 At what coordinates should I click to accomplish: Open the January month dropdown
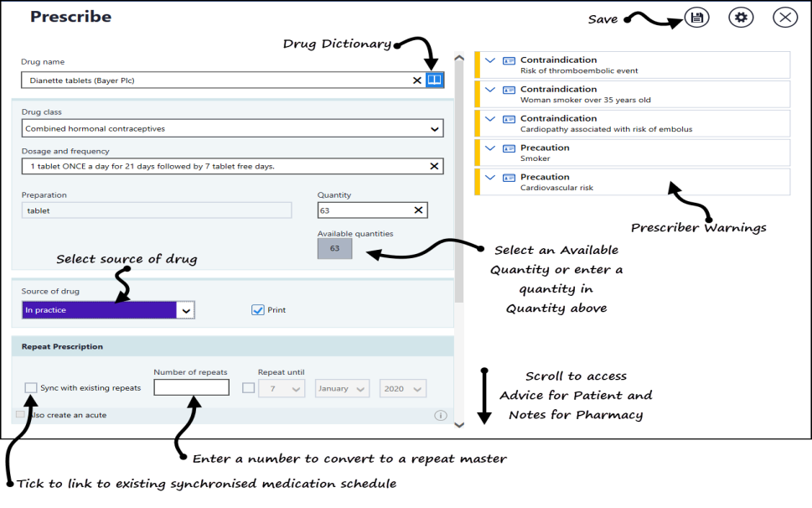[342, 389]
